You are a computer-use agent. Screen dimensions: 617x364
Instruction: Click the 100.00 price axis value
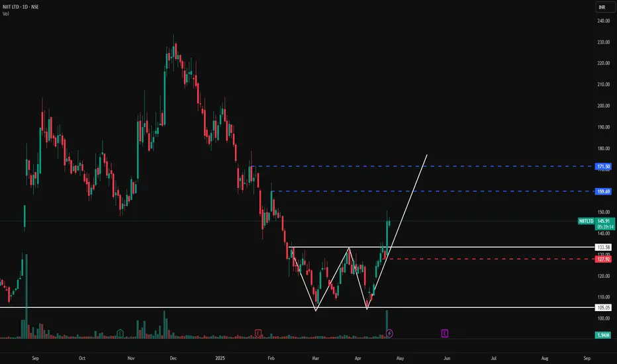tap(604, 318)
